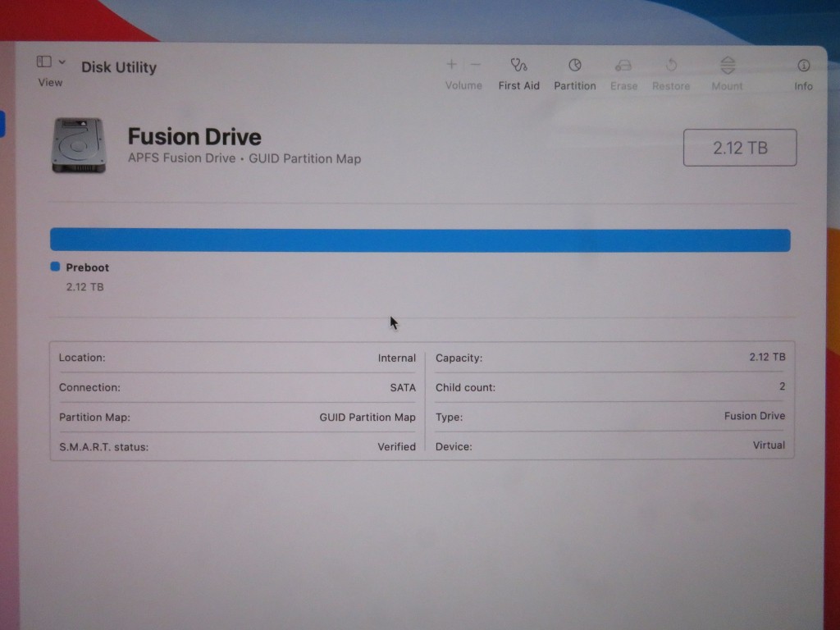Click the 2.12 TB text under Preboot
Image resolution: width=840 pixels, height=630 pixels.
coord(84,286)
